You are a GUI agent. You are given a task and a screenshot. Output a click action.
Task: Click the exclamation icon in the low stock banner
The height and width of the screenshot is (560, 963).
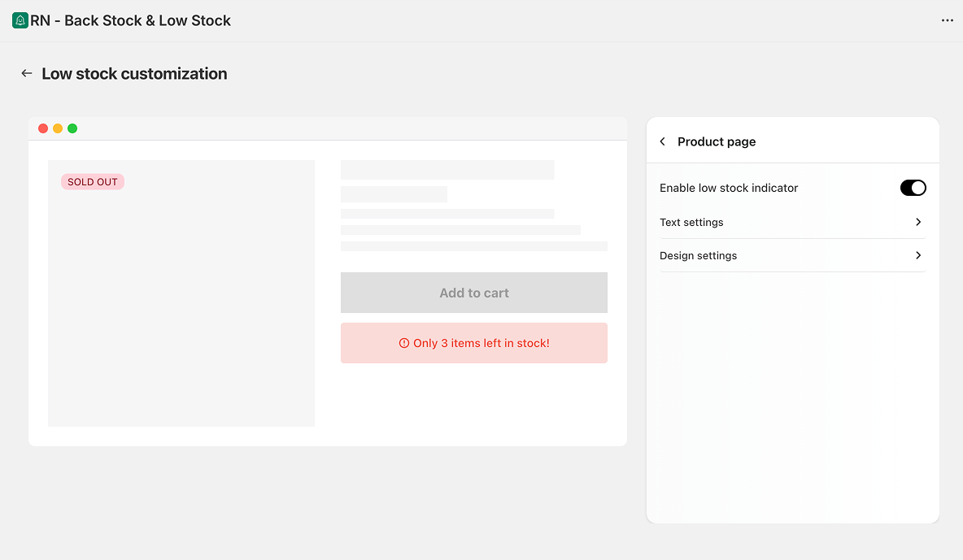404,343
